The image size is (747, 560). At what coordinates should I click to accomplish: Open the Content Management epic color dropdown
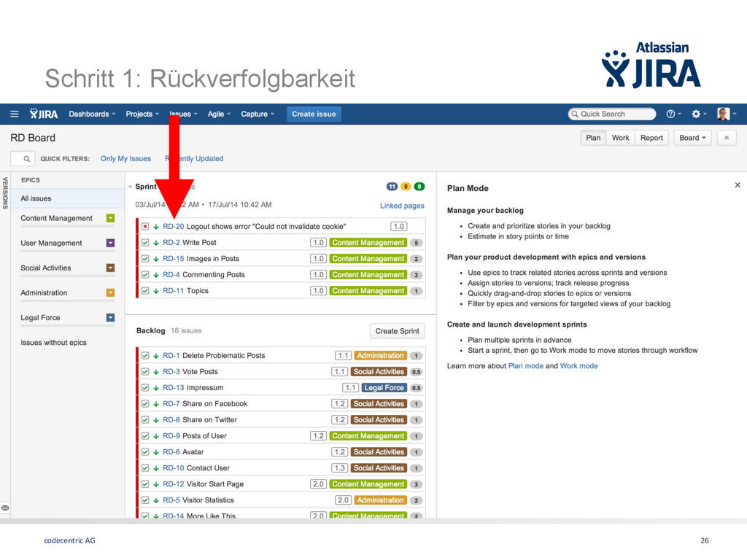pos(111,218)
